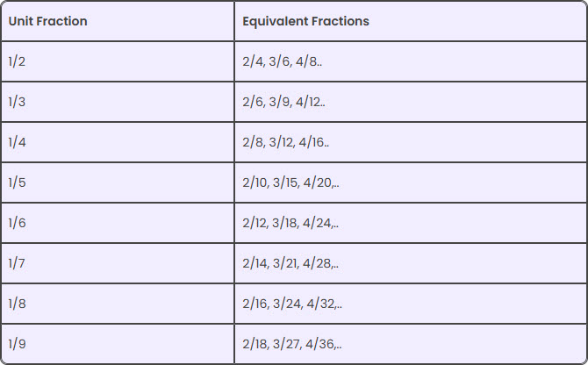
Task: Click the Equivalent Fractions column header
Action: [x=305, y=21]
